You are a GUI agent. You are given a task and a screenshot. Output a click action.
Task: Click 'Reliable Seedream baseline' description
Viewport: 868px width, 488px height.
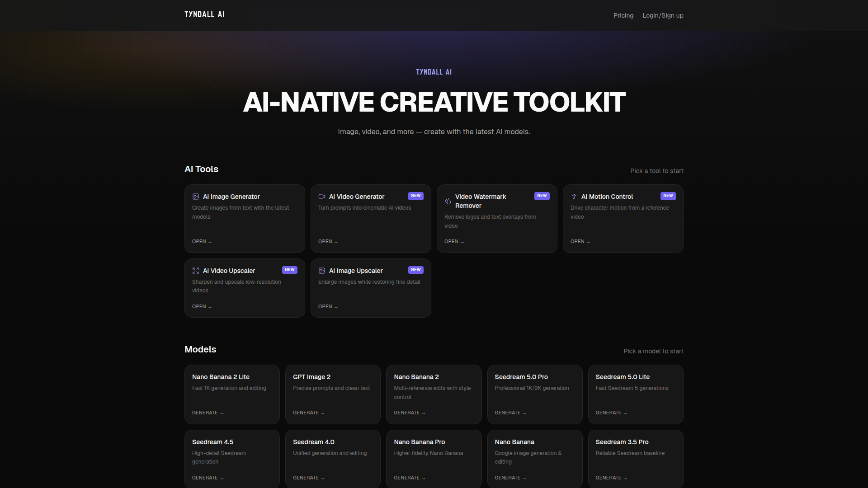pyautogui.click(x=630, y=453)
